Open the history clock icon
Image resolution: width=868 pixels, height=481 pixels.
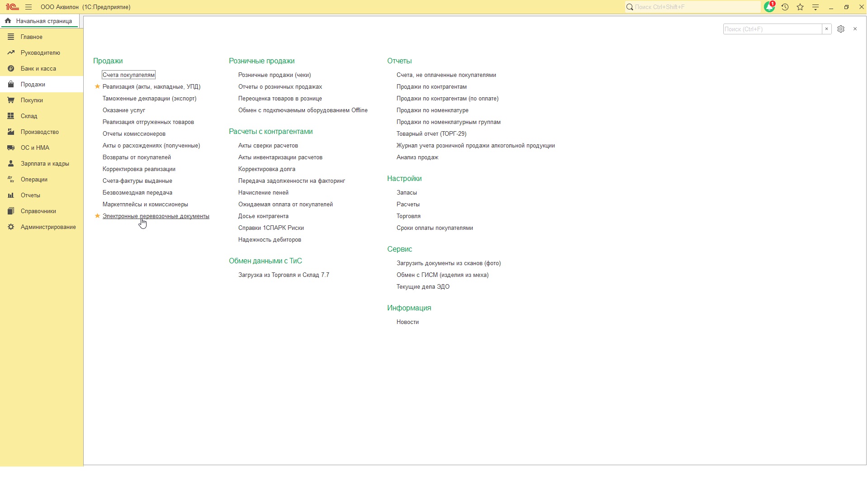(785, 7)
